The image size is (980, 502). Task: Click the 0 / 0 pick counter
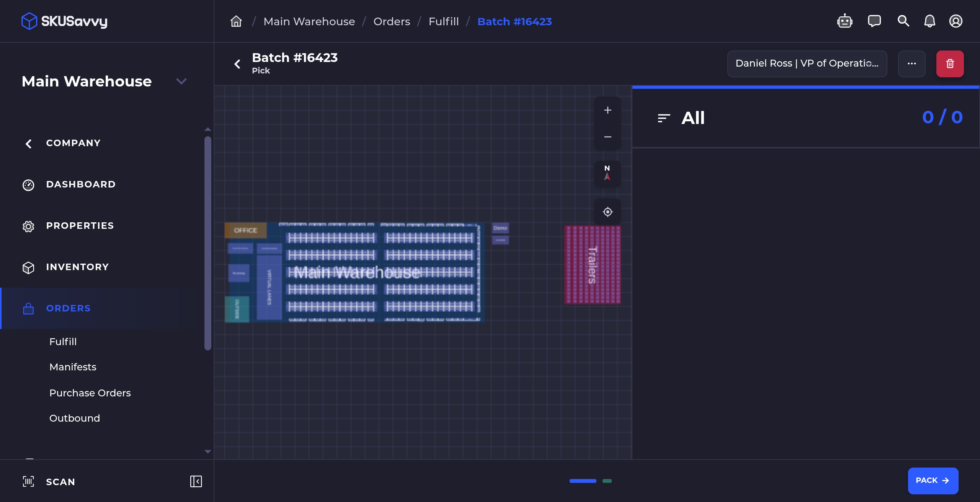click(x=942, y=117)
